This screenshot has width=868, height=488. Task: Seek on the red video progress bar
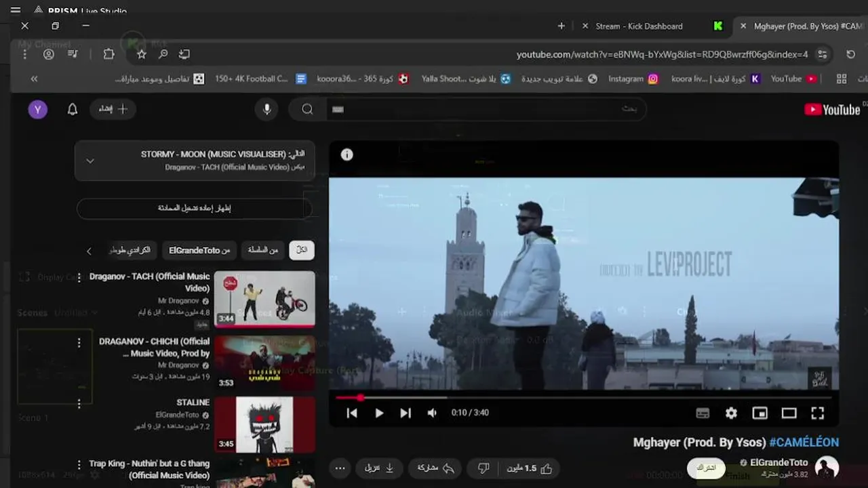pyautogui.click(x=584, y=398)
